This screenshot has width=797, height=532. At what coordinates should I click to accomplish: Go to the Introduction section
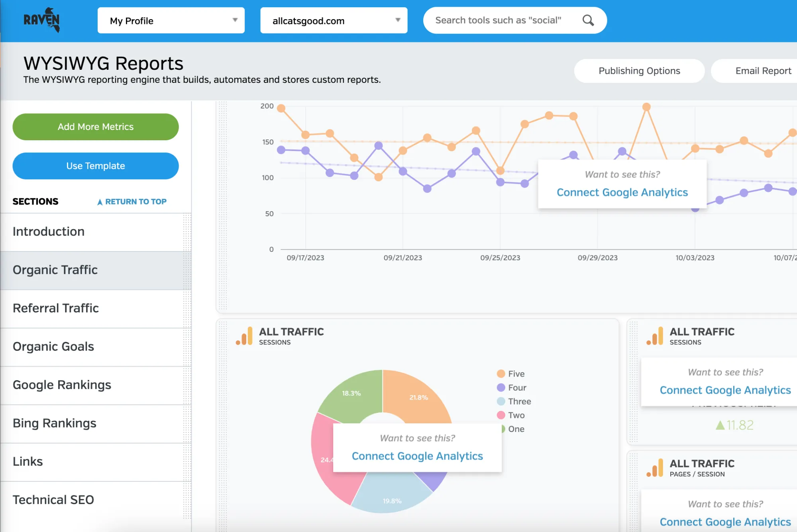pos(96,232)
